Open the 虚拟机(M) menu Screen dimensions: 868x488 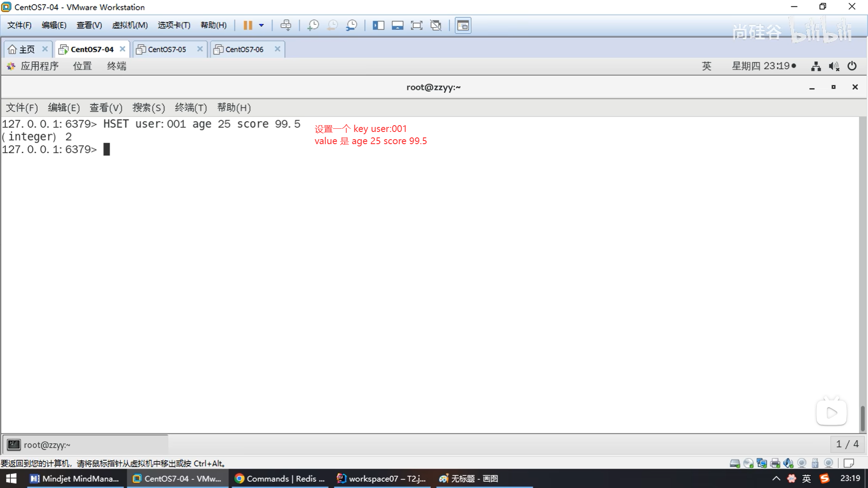click(x=130, y=25)
